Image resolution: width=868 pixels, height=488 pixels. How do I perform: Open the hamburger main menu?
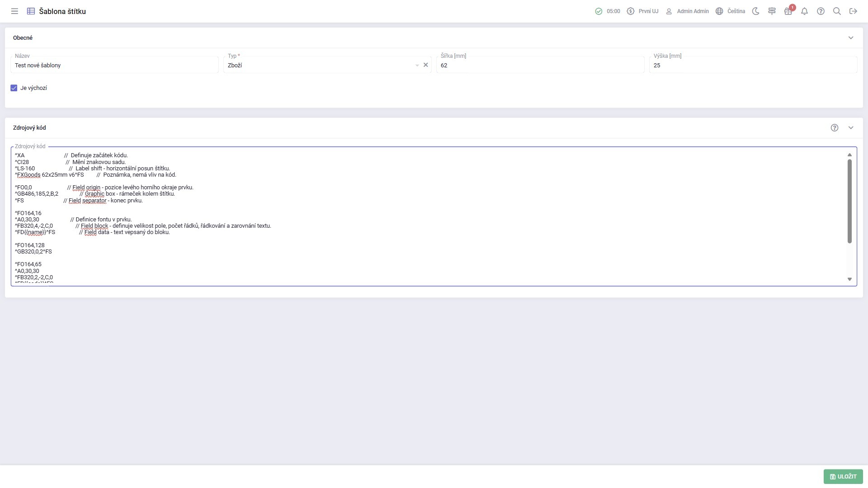[x=14, y=11]
